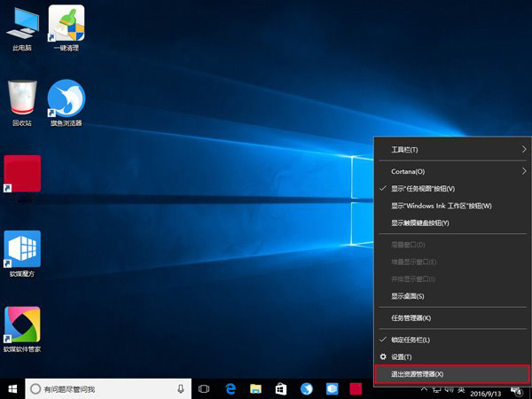The width and height of the screenshot is (532, 399).
Task: Open 任务管理器(K) from the context menu
Action: (452, 318)
